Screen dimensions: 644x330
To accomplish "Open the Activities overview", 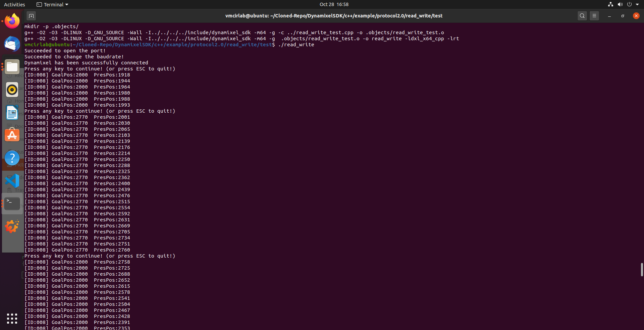I will [14, 4].
